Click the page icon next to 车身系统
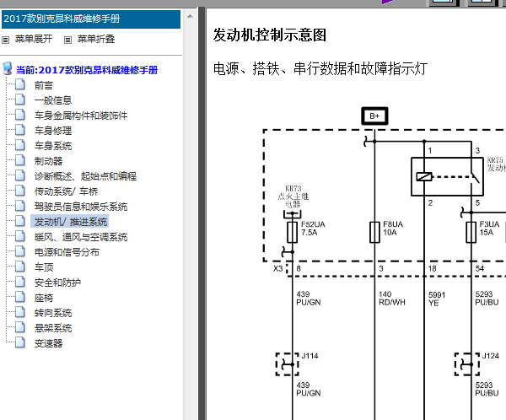This screenshot has height=420, width=506. pyautogui.click(x=20, y=145)
